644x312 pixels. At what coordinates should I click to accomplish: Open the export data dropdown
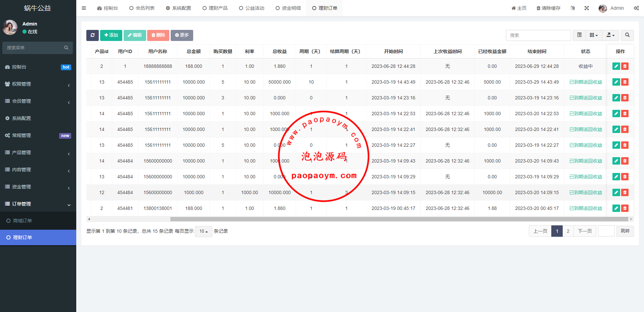[610, 35]
